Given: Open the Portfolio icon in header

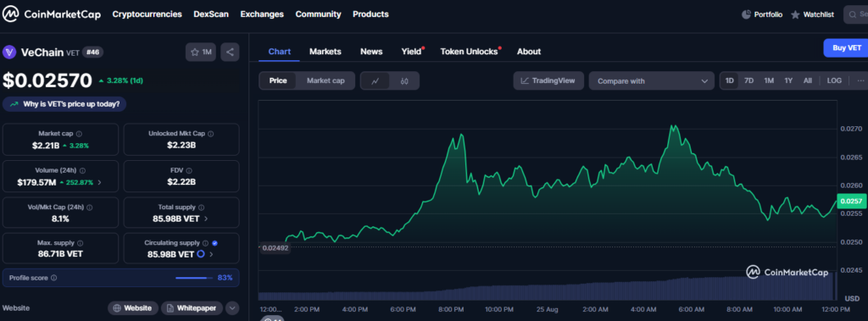Looking at the screenshot, I should [x=746, y=14].
